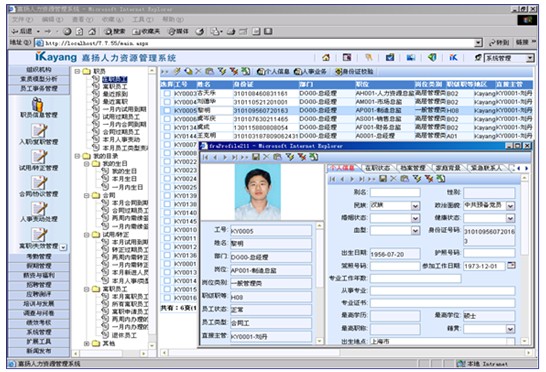
Task: Tick the checkbox for row KY0004
Action: point(167,102)
